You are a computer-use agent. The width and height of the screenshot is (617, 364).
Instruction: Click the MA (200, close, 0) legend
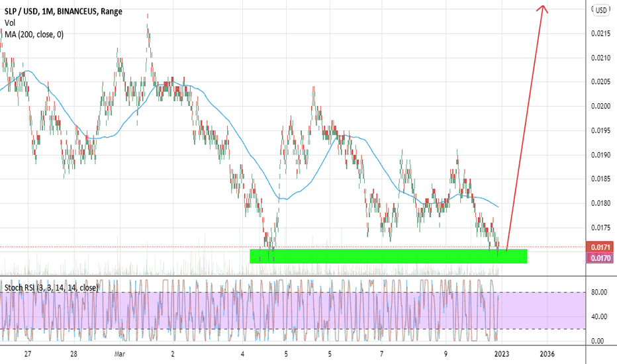(x=34, y=34)
